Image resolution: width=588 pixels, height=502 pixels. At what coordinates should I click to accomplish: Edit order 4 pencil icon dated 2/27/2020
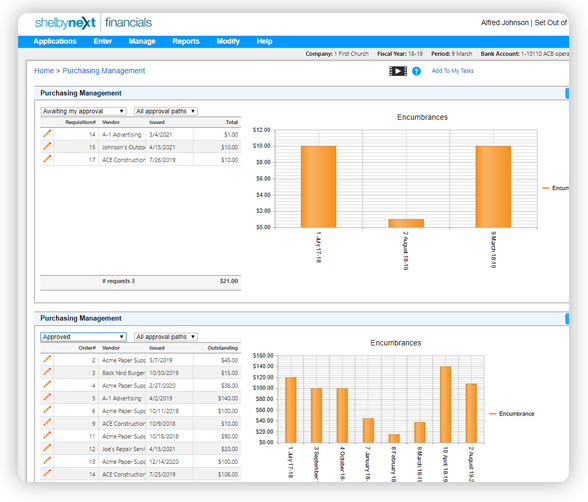pyautogui.click(x=47, y=385)
